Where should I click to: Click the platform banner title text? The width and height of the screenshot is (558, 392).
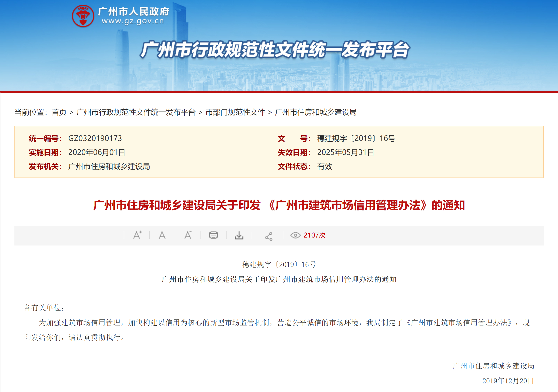click(275, 50)
